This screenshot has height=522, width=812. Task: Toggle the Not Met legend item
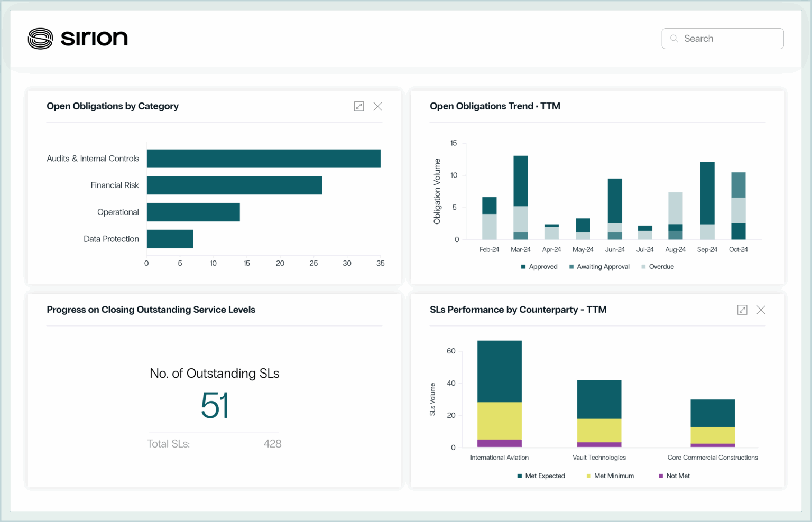click(674, 476)
